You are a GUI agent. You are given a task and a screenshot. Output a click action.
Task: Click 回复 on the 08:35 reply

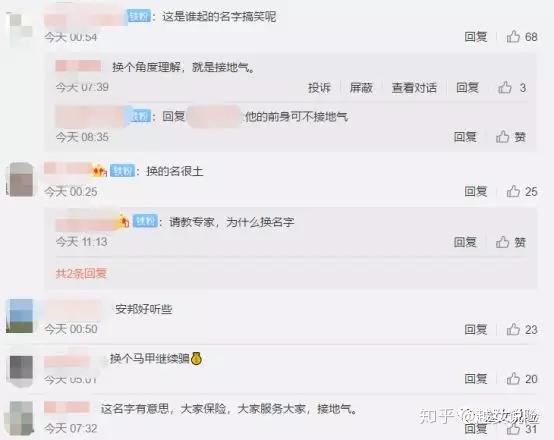coord(465,137)
